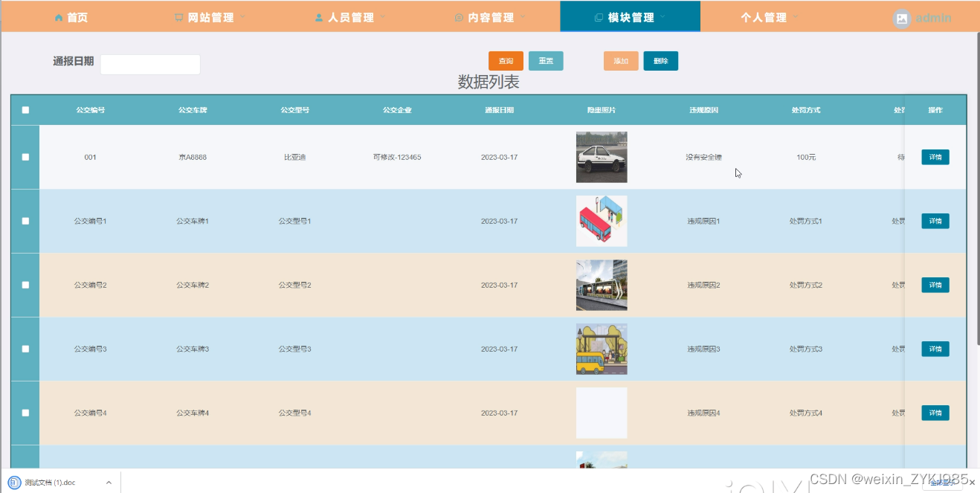Click the cell 处罚方式3
This screenshot has height=493, width=980.
(x=806, y=349)
